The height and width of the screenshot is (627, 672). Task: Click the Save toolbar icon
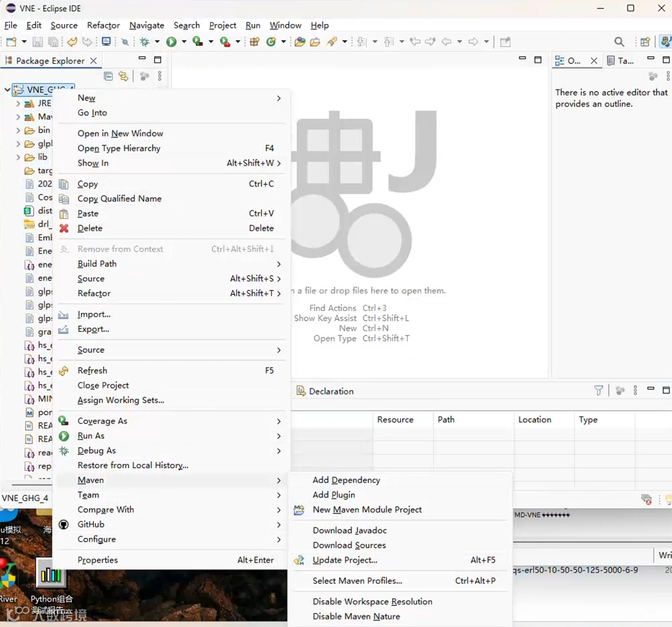tap(38, 42)
